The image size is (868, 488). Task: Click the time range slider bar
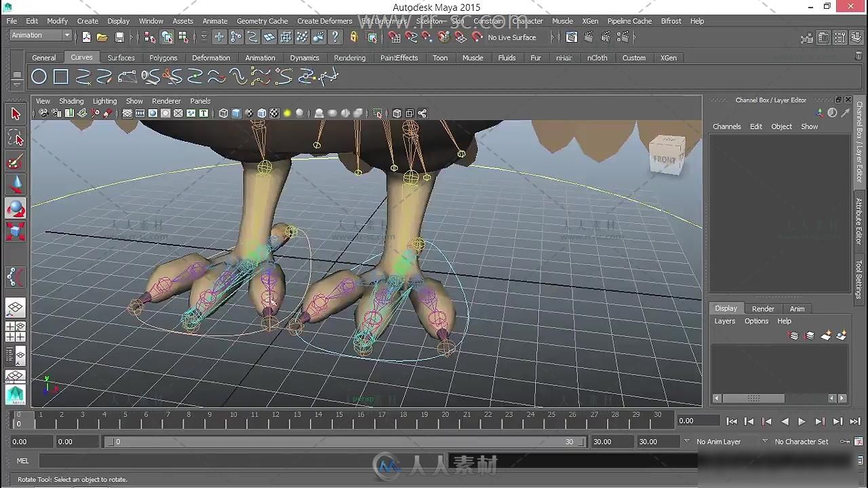click(x=344, y=442)
